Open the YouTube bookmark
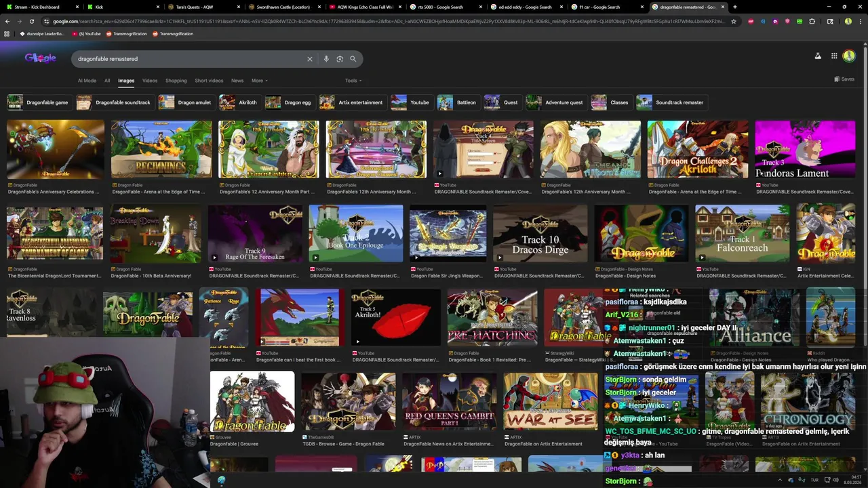 (x=87, y=33)
